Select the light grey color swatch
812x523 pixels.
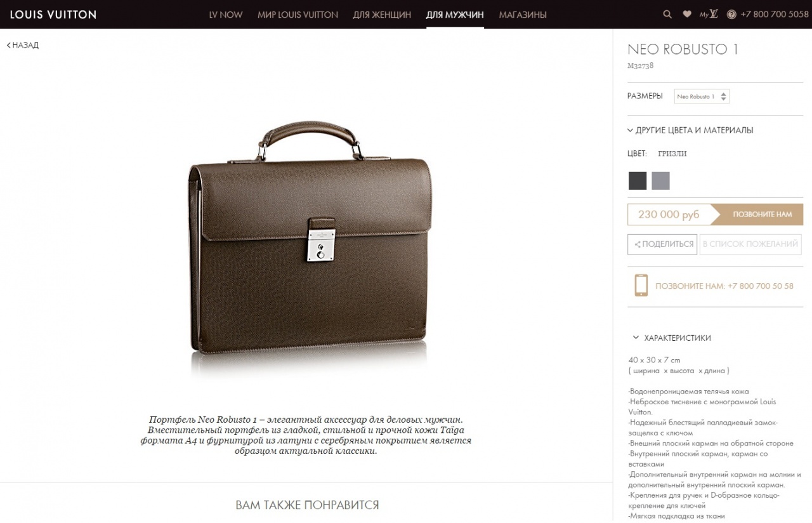coord(660,181)
